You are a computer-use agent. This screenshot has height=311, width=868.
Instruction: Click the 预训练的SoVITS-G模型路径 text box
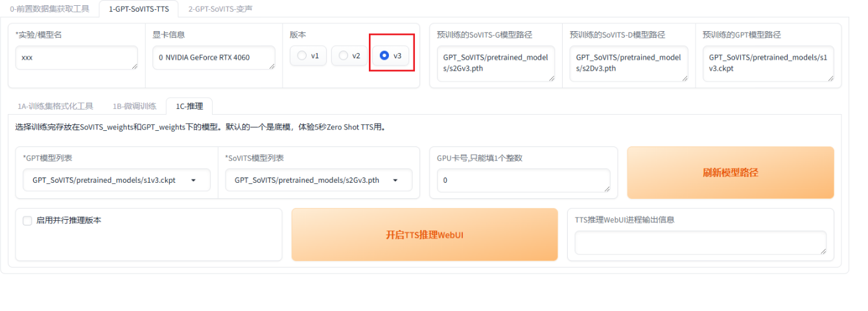495,63
